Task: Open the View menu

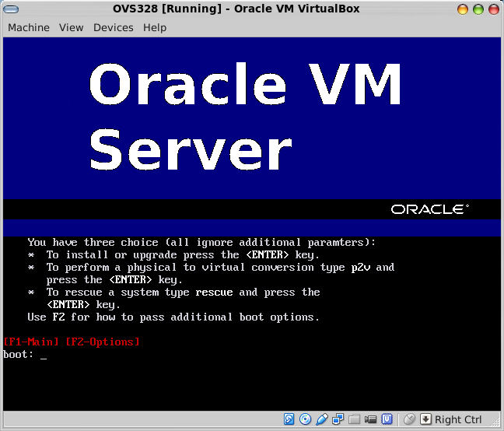Action: tap(71, 28)
